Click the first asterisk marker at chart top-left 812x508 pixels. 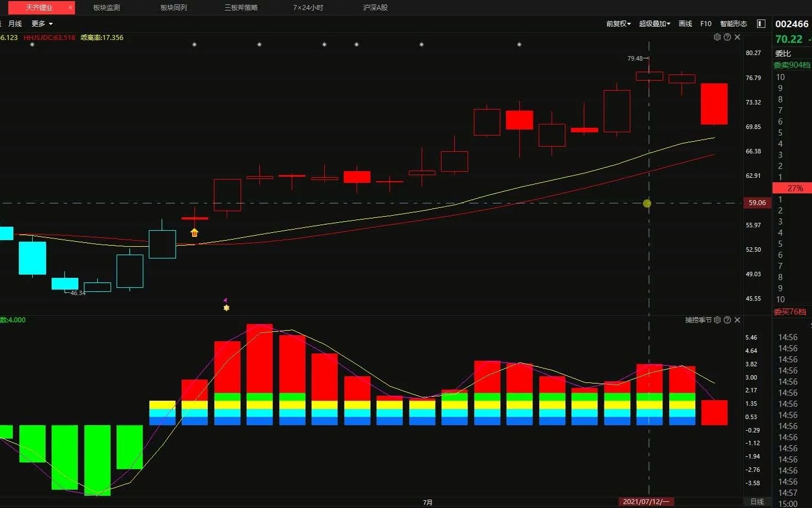(32, 44)
